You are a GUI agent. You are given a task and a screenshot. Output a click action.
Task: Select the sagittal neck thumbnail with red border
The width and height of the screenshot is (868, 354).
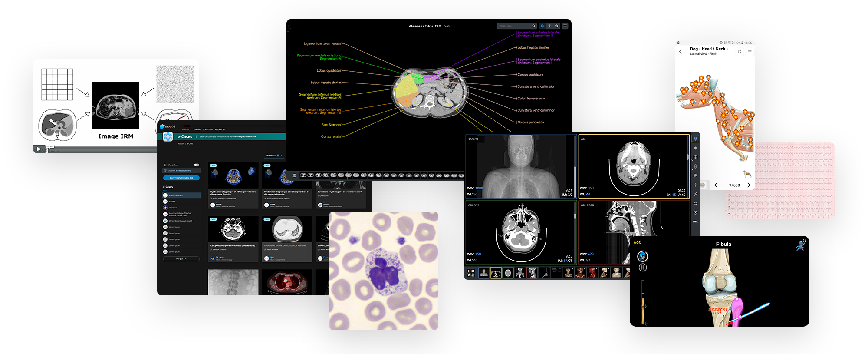coord(532,273)
